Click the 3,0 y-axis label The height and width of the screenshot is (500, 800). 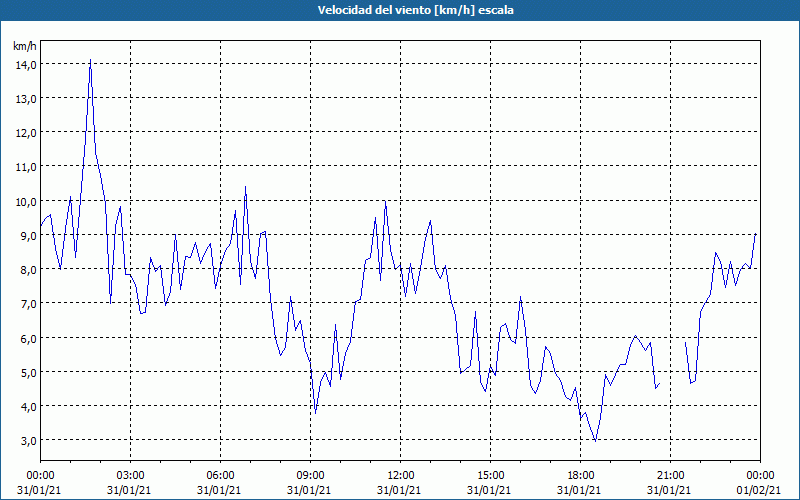point(29,441)
